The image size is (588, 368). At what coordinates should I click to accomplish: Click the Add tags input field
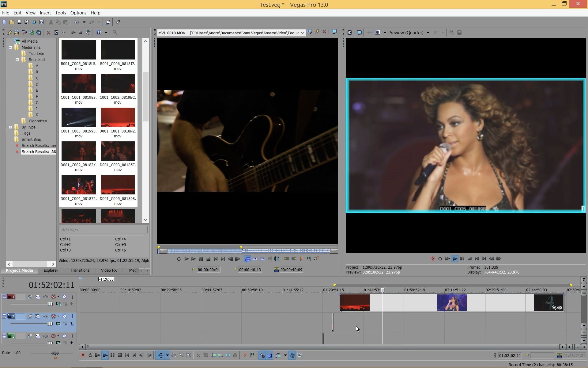[103, 229]
